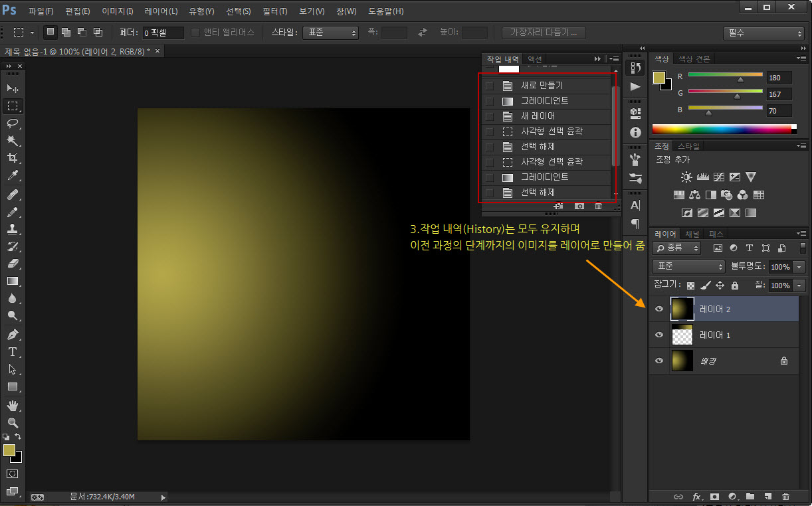Image resolution: width=812 pixels, height=506 pixels.
Task: Add a Brightness/Contrast adjustment
Action: [686, 177]
